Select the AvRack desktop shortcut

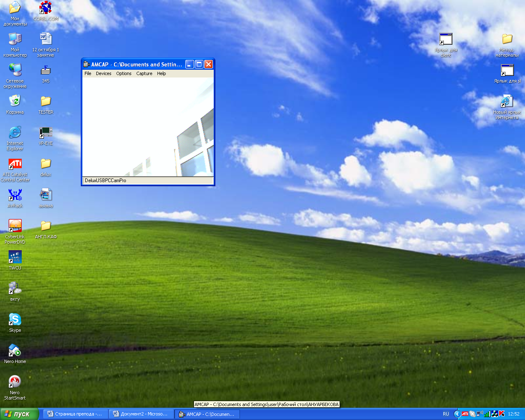tap(15, 198)
